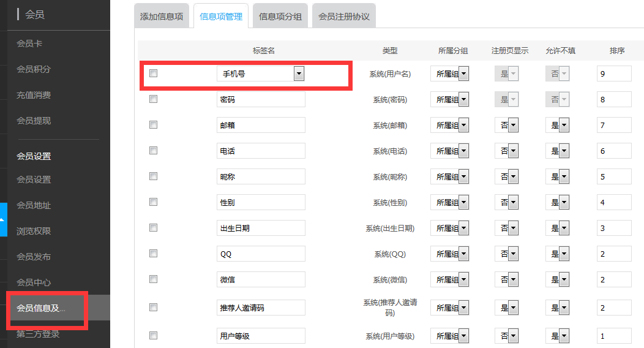Open 注册页显示 dropdown in 电话 row
The height and width of the screenshot is (348, 644).
[x=506, y=151]
